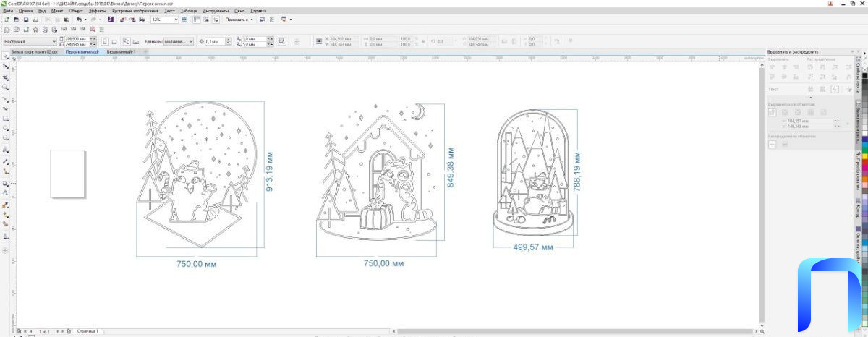Click the New document icon
The image size is (868, 337).
pos(6,19)
